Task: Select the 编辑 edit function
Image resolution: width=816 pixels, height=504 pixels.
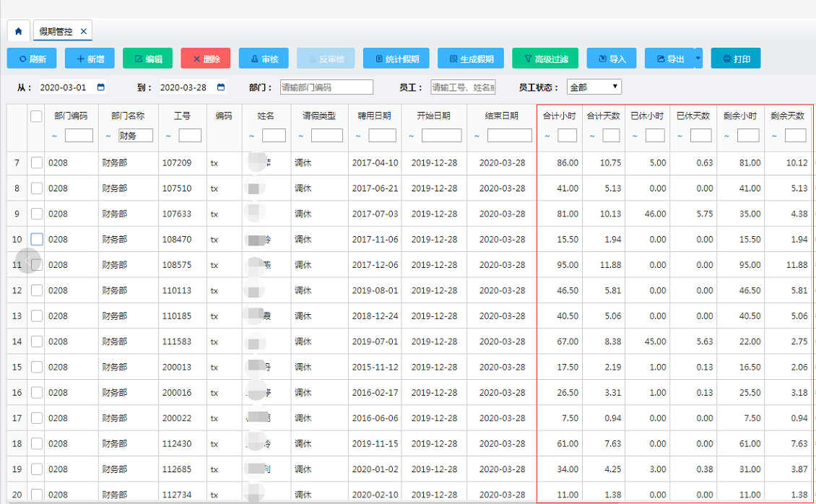Action: (147, 58)
